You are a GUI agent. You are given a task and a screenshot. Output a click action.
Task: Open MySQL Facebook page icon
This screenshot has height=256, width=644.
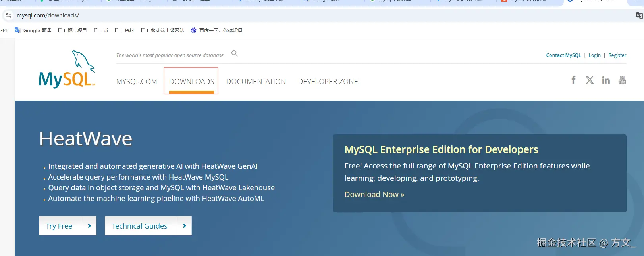pyautogui.click(x=573, y=80)
